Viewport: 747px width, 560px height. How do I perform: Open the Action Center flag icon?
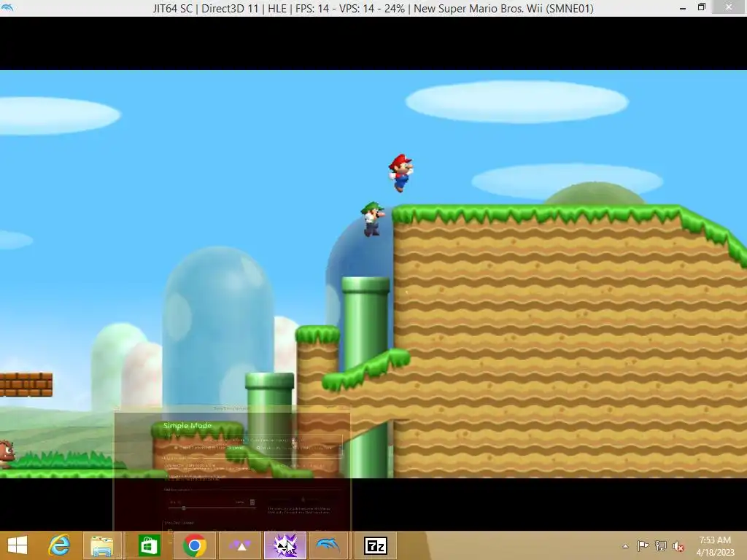pyautogui.click(x=643, y=545)
